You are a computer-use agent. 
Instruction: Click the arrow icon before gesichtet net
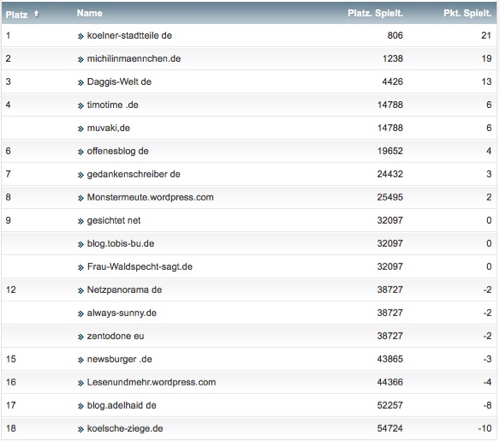(x=80, y=221)
